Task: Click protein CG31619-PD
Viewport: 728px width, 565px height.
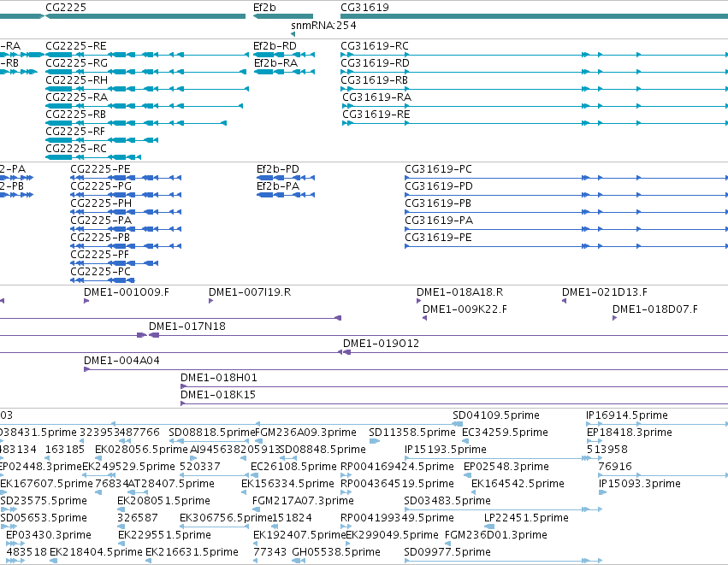Action: [x=439, y=186]
